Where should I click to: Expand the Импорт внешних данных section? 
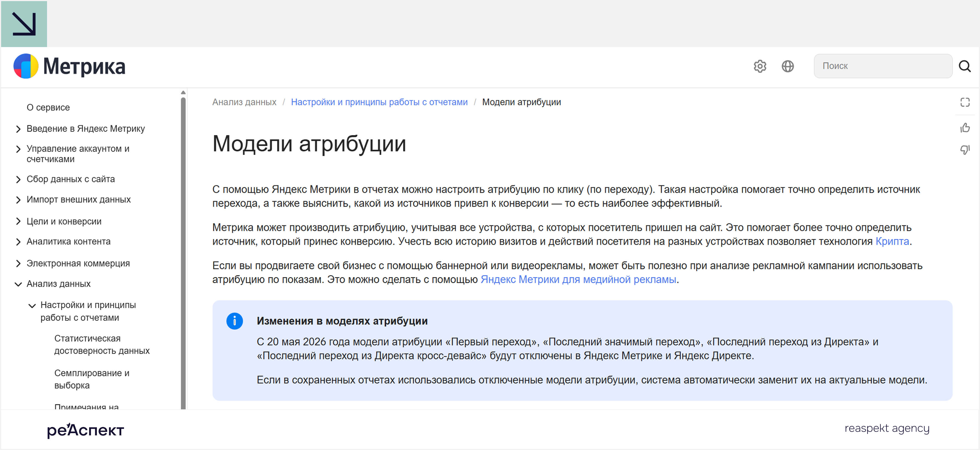(x=18, y=200)
